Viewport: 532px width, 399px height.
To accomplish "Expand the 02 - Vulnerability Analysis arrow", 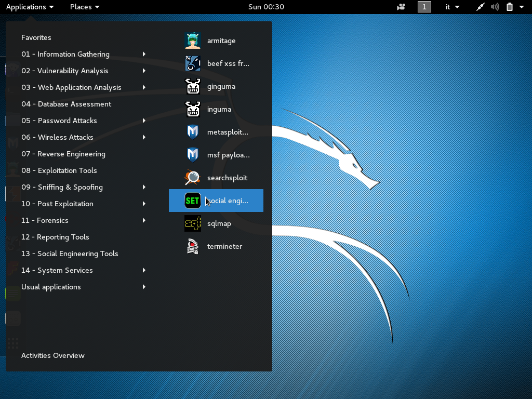I will (144, 71).
